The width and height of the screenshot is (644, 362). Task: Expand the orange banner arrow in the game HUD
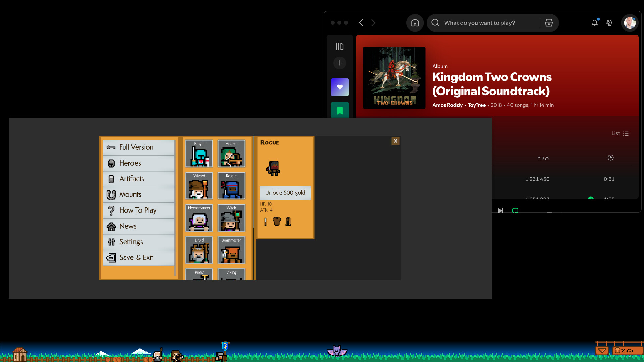point(602,350)
